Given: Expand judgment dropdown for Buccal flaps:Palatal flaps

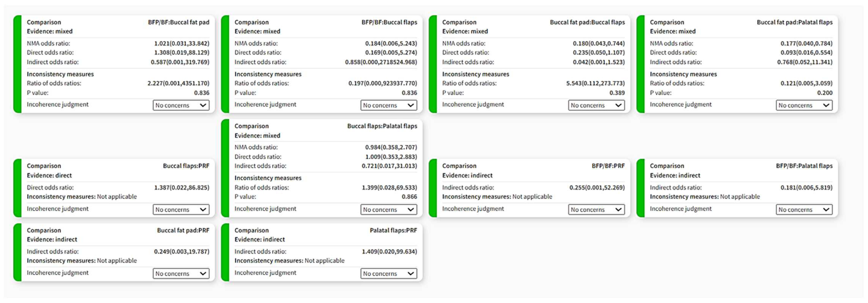Looking at the screenshot, I should click(x=389, y=209).
